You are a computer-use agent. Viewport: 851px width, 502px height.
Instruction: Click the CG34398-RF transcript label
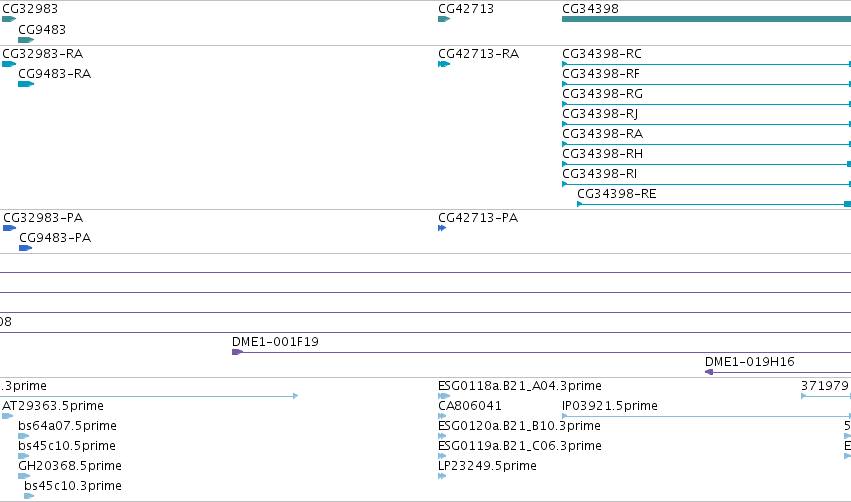coord(601,74)
